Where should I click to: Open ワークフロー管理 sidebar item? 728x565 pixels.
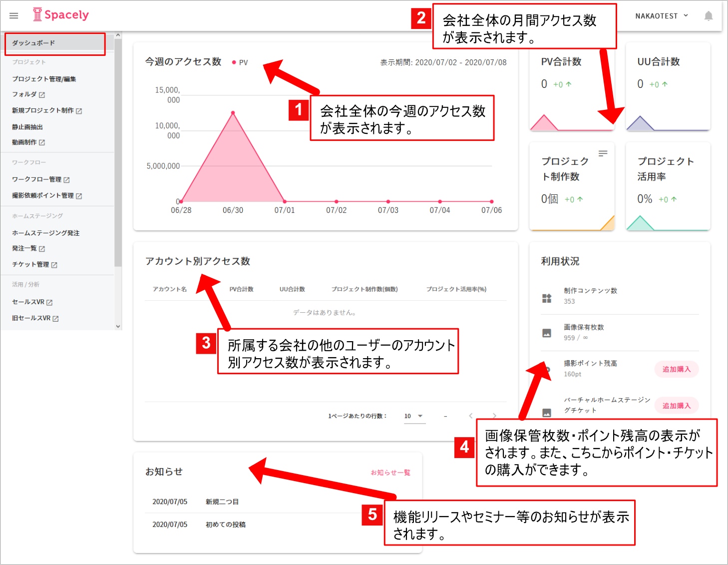(x=37, y=179)
